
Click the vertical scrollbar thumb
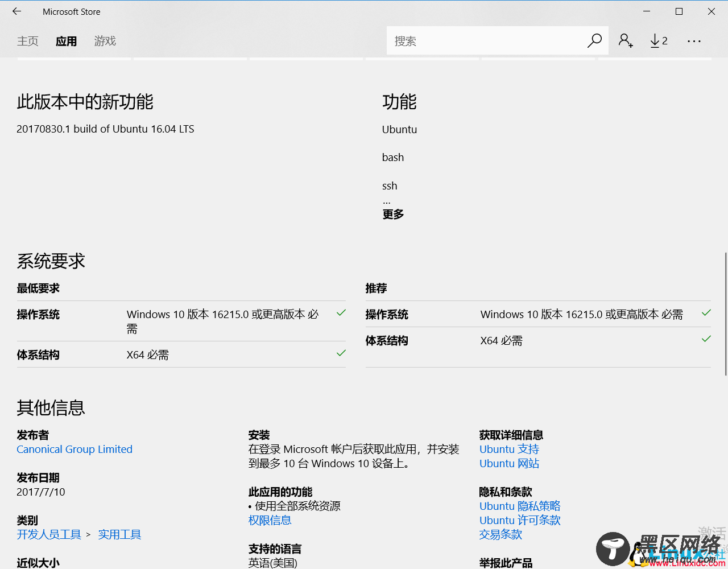726,314
